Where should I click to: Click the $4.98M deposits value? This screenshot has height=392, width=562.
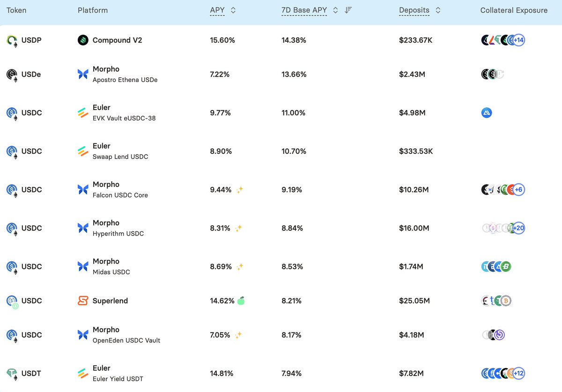[x=412, y=113]
